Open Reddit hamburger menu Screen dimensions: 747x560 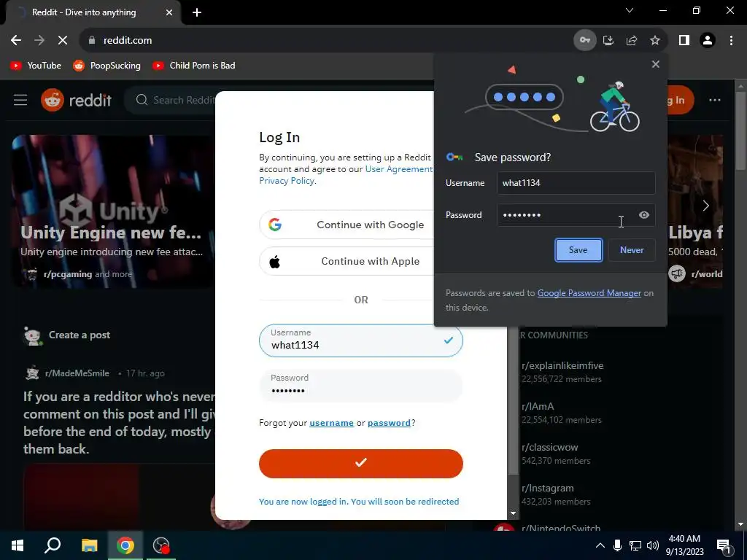click(20, 100)
